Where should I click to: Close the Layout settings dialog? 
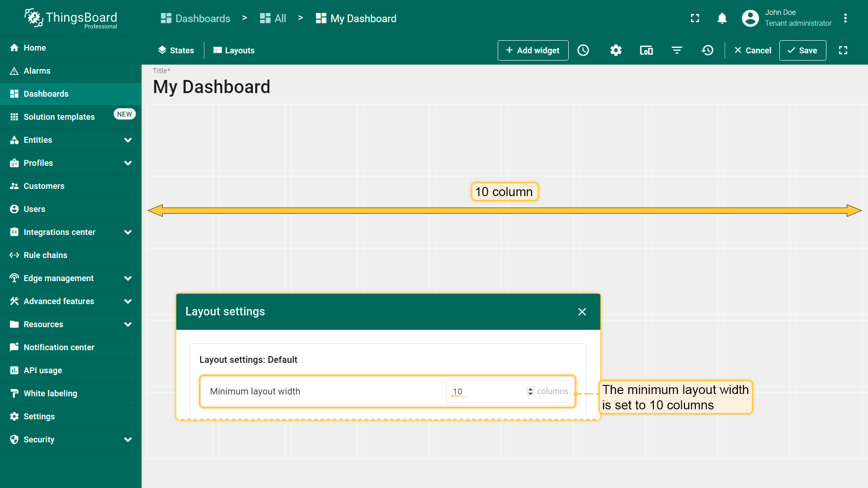tap(582, 312)
